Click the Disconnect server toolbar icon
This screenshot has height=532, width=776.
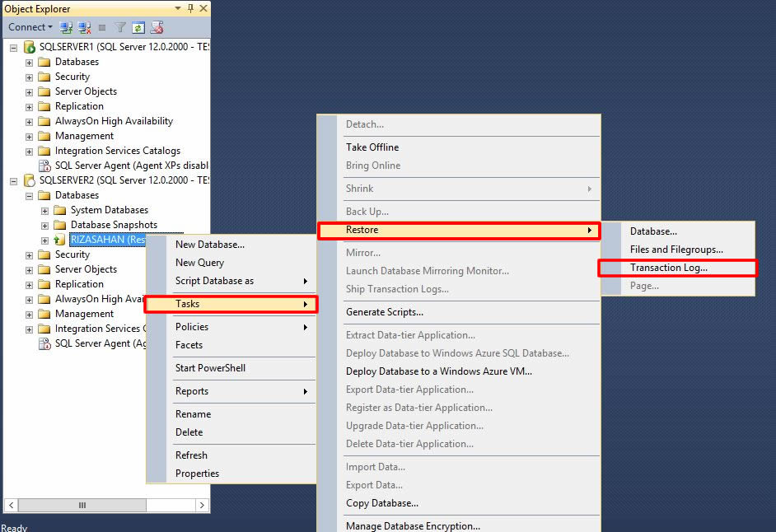point(84,27)
